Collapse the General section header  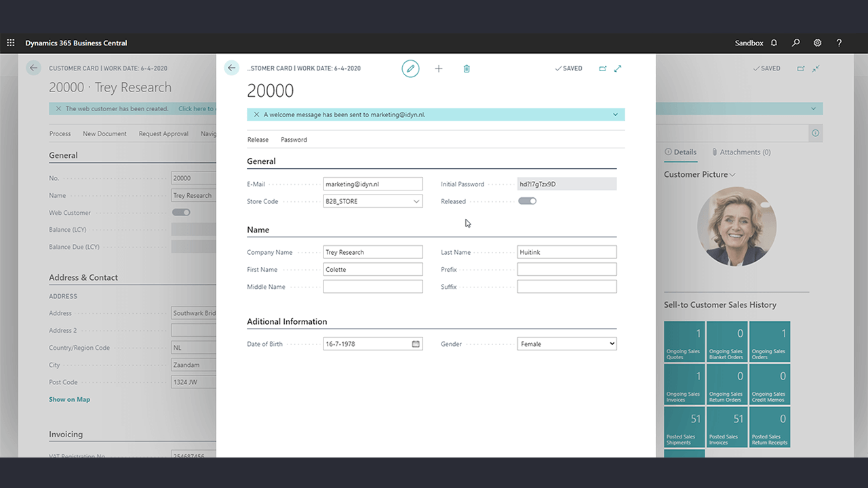(x=261, y=161)
